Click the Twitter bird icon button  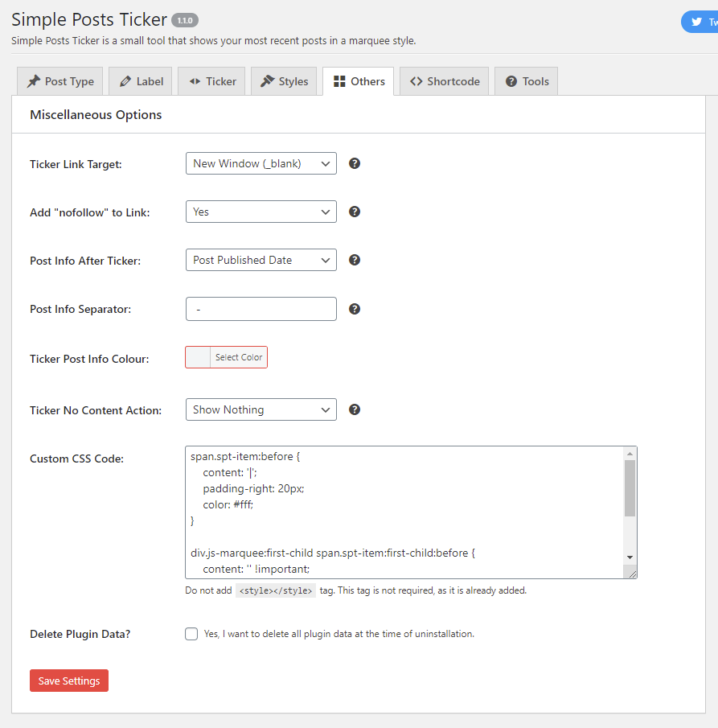coord(700,22)
